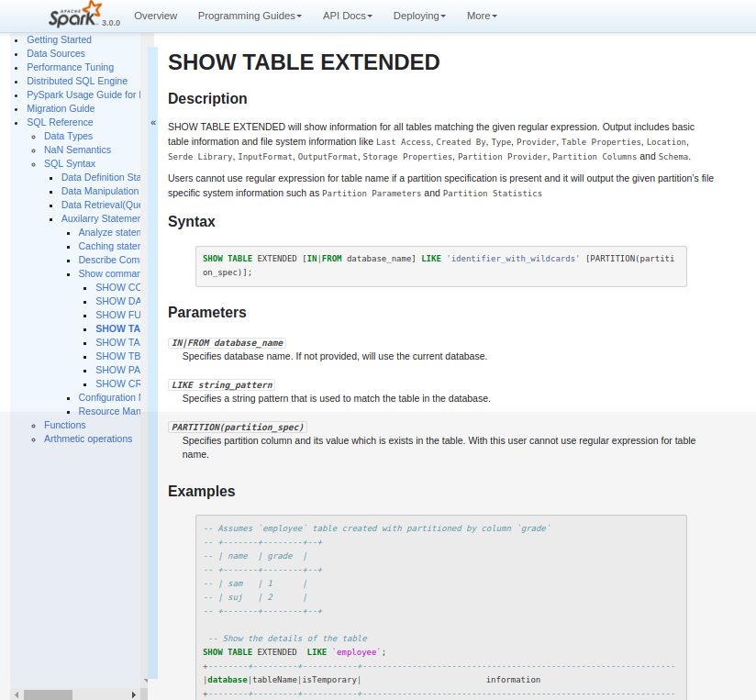Click the 'Show the details of the table' comment
The width and height of the screenshot is (756, 700).
click(288, 639)
